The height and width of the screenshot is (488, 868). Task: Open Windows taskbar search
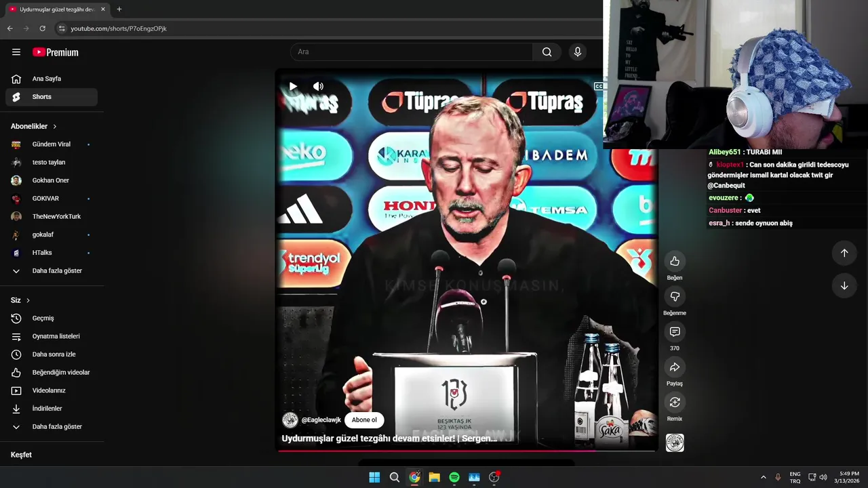point(395,477)
